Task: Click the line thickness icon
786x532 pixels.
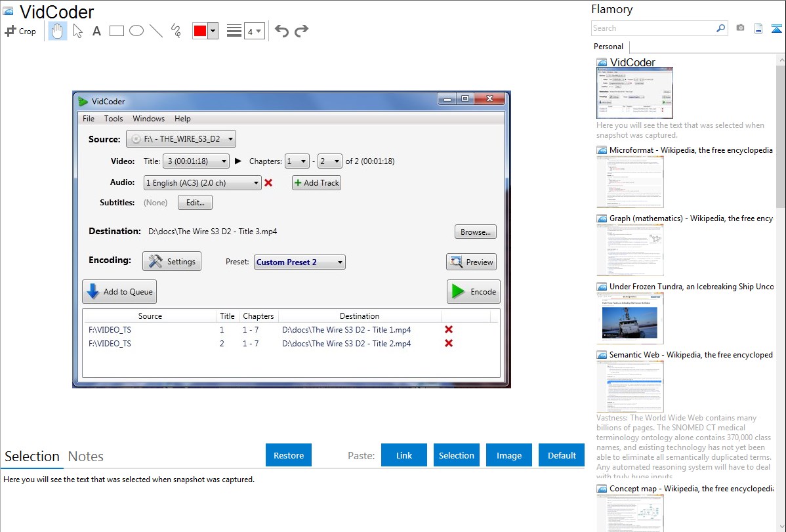Action: pos(234,31)
